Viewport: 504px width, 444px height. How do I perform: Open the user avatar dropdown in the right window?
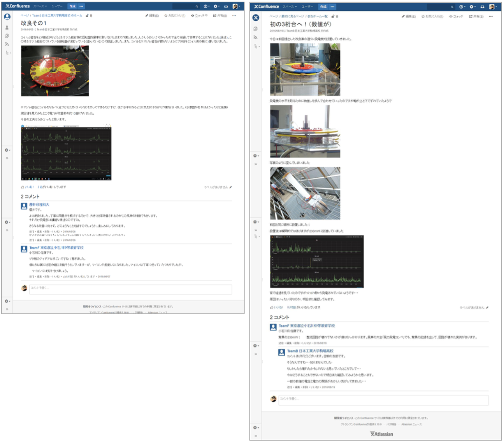[x=493, y=7]
